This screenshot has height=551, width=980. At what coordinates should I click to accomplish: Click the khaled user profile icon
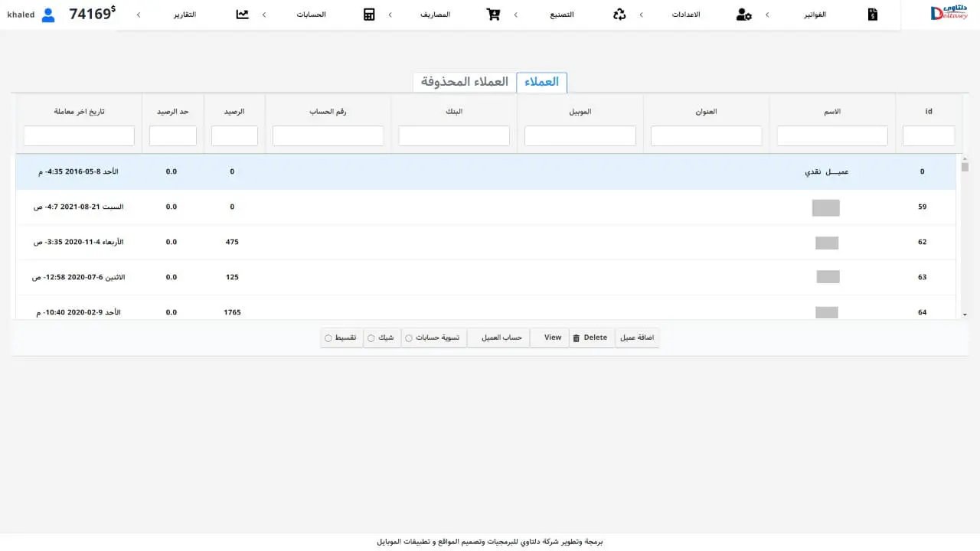pos(48,15)
